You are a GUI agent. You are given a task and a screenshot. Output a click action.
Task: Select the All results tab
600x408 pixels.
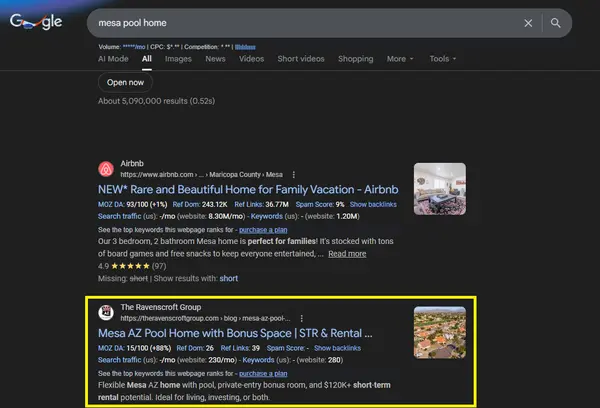[x=147, y=59]
